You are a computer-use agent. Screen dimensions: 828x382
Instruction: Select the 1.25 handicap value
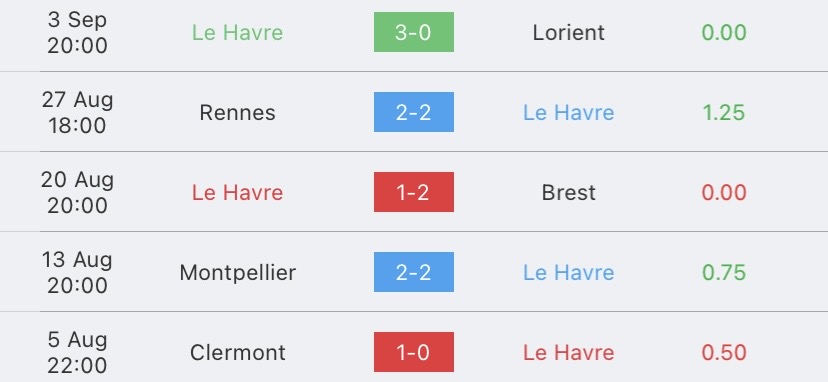tap(723, 113)
